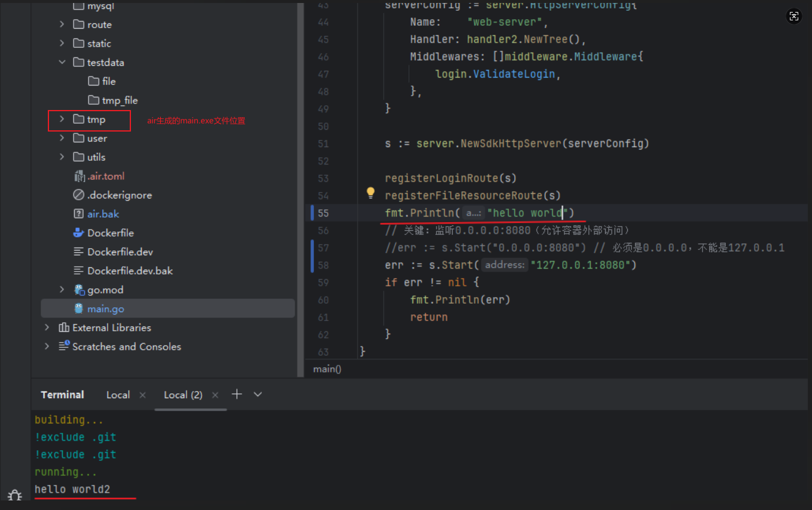The width and height of the screenshot is (812, 510).
Task: Expand the static folder chevron
Action: 62,43
